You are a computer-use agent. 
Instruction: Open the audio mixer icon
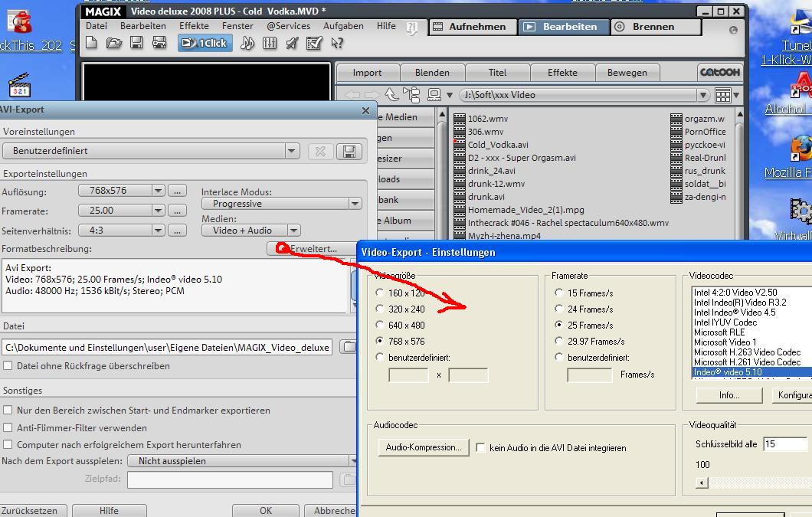(x=270, y=43)
